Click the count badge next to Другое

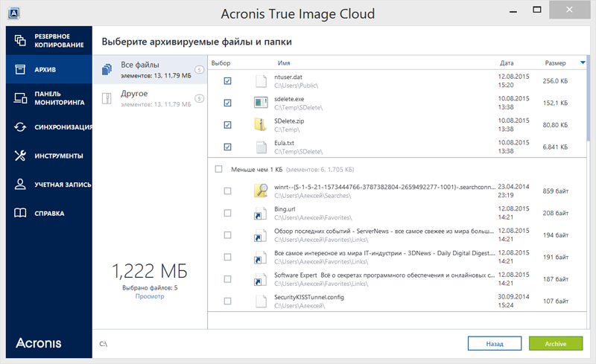pos(199,98)
